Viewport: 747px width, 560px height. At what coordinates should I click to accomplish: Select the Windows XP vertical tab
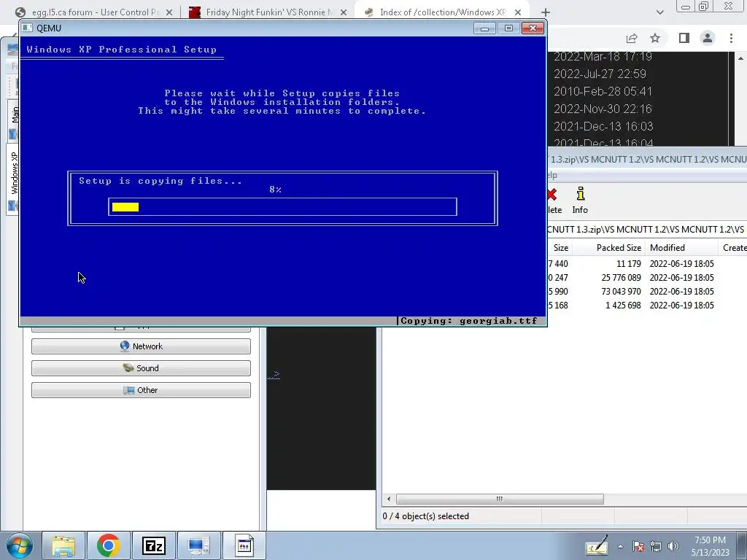point(14,180)
